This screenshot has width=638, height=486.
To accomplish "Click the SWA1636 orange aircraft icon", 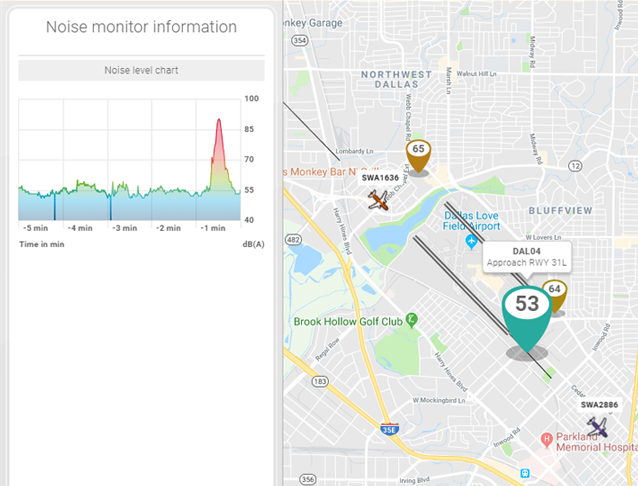I will pos(379,201).
